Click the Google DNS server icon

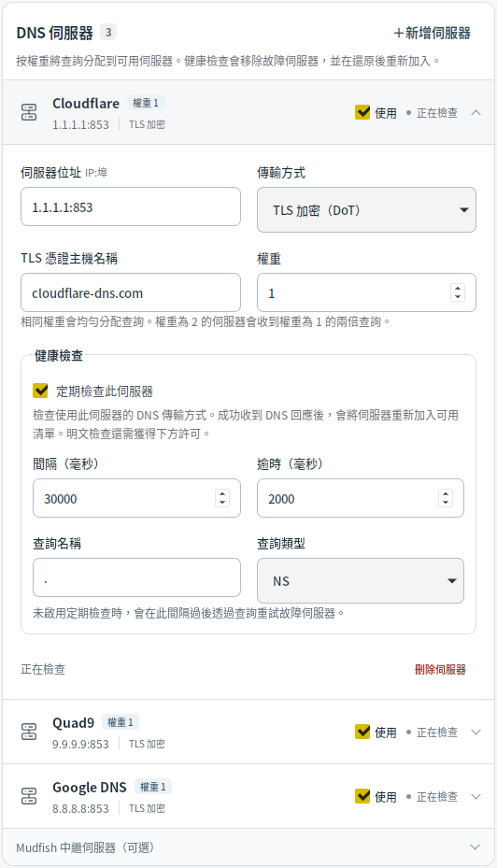(x=29, y=796)
